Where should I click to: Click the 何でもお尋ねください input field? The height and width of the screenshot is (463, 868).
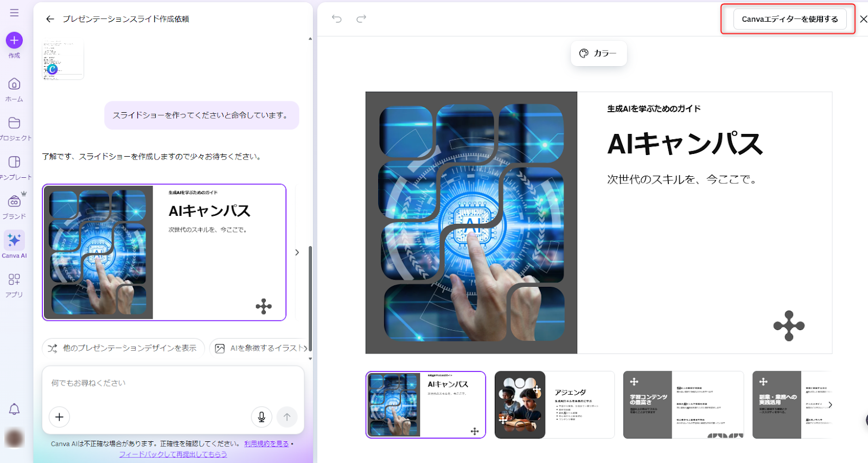[173, 383]
